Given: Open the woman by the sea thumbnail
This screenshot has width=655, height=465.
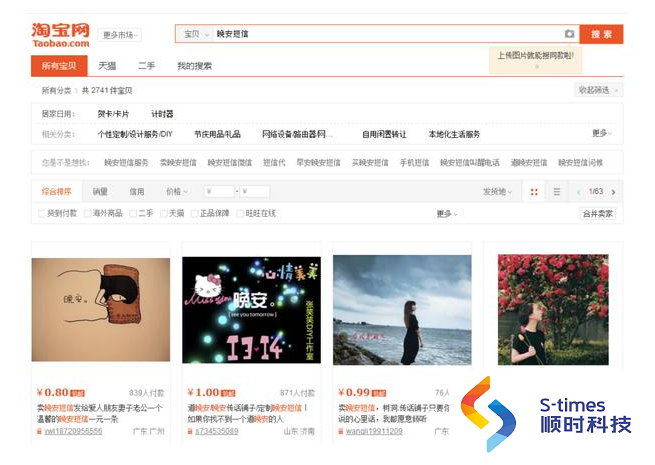Looking at the screenshot, I should 402,310.
